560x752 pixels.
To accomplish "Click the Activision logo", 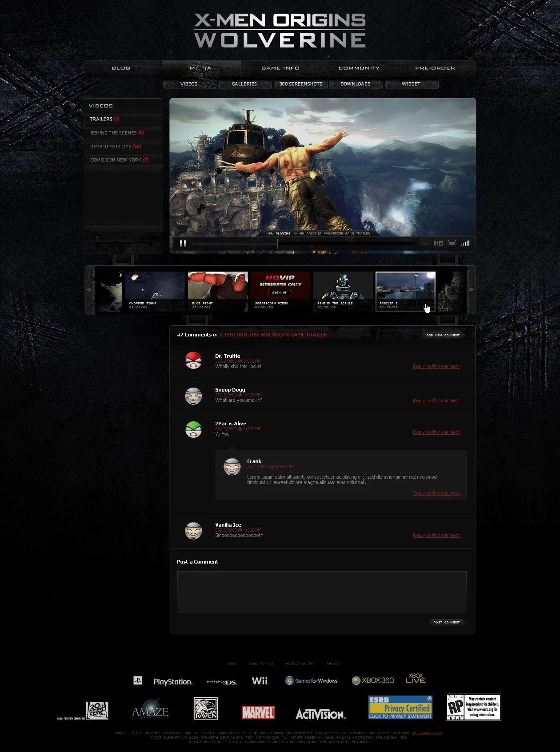I will (x=321, y=714).
